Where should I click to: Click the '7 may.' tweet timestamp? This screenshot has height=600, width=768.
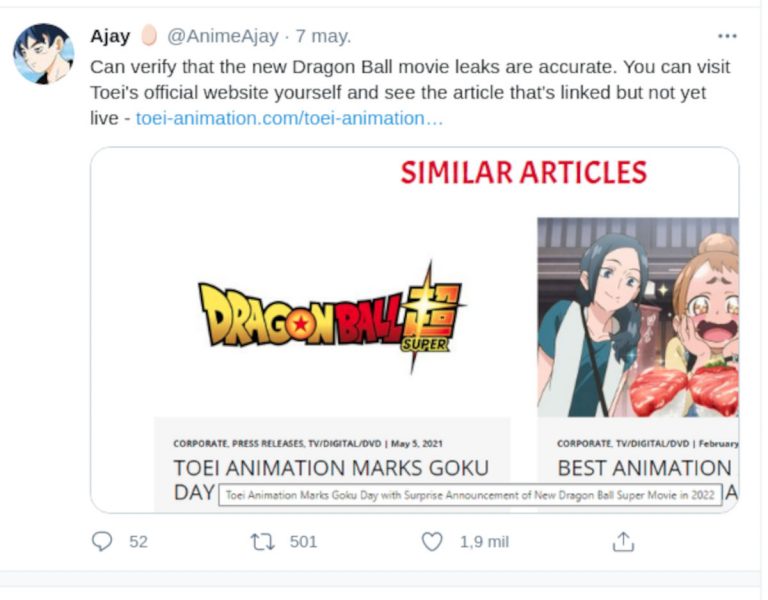(323, 36)
